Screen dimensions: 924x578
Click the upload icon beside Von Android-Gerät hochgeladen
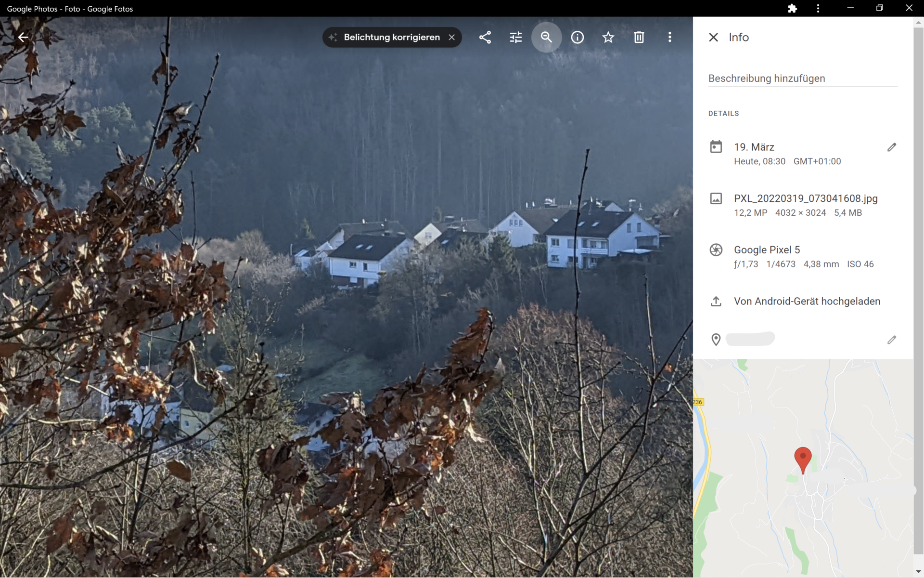click(716, 301)
